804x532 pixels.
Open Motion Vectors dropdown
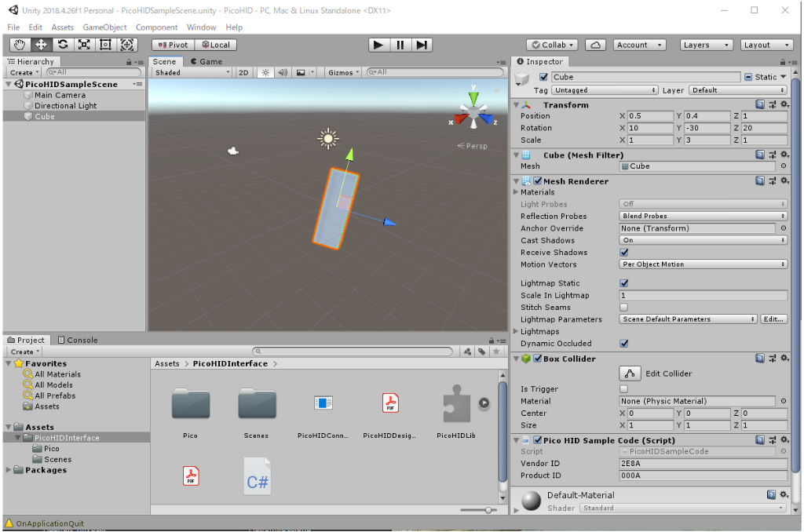tap(703, 264)
